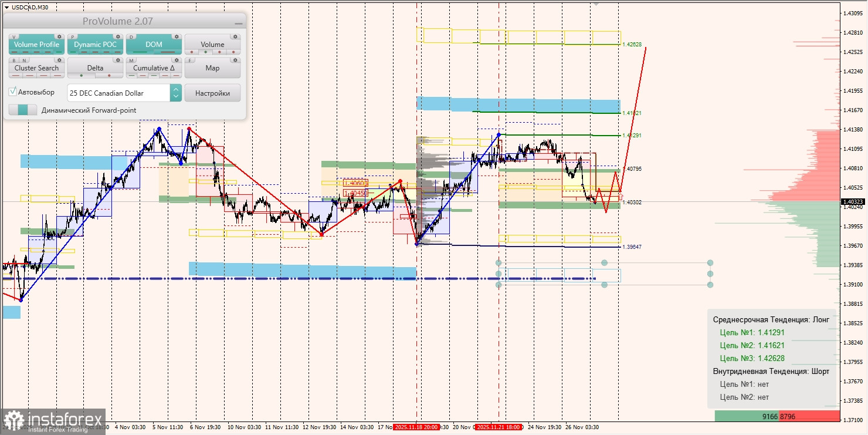The image size is (868, 435).
Task: Click the 2025.11.18 20:00 timeline marker
Action: click(417, 428)
